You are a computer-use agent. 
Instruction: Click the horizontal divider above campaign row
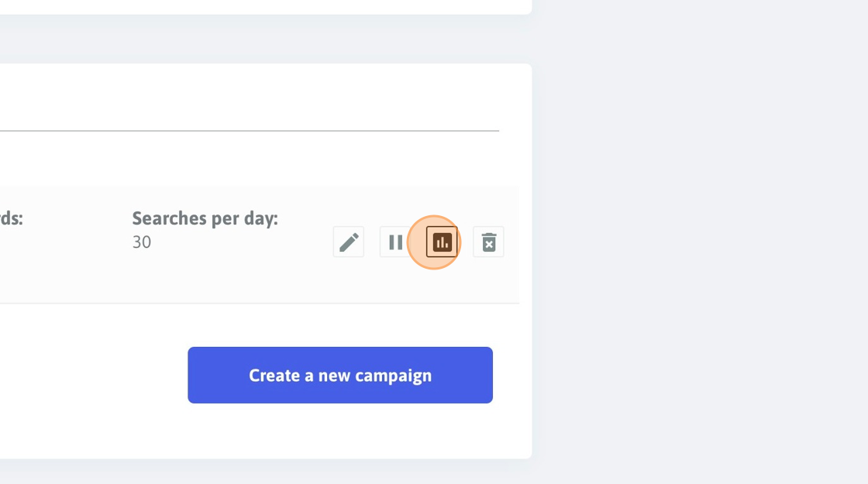(249, 131)
